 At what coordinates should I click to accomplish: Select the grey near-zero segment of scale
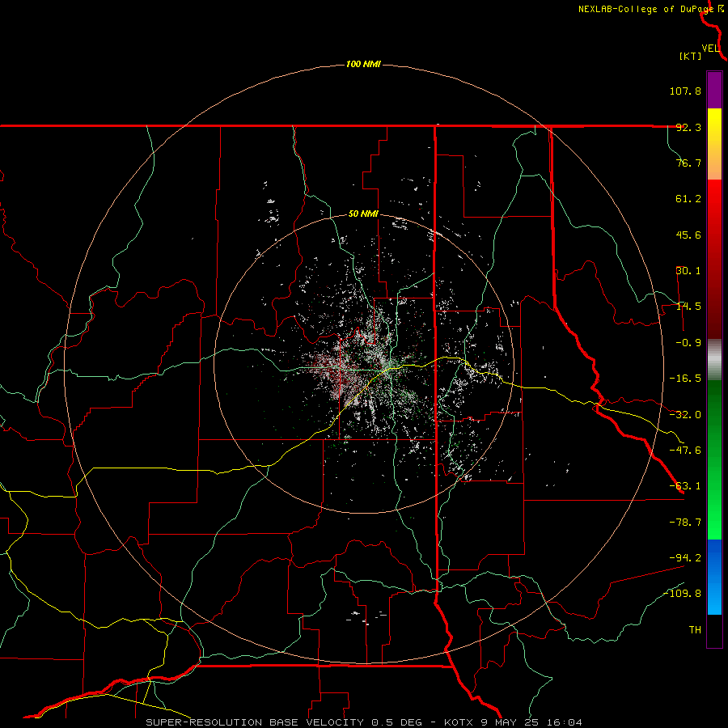[x=714, y=360]
